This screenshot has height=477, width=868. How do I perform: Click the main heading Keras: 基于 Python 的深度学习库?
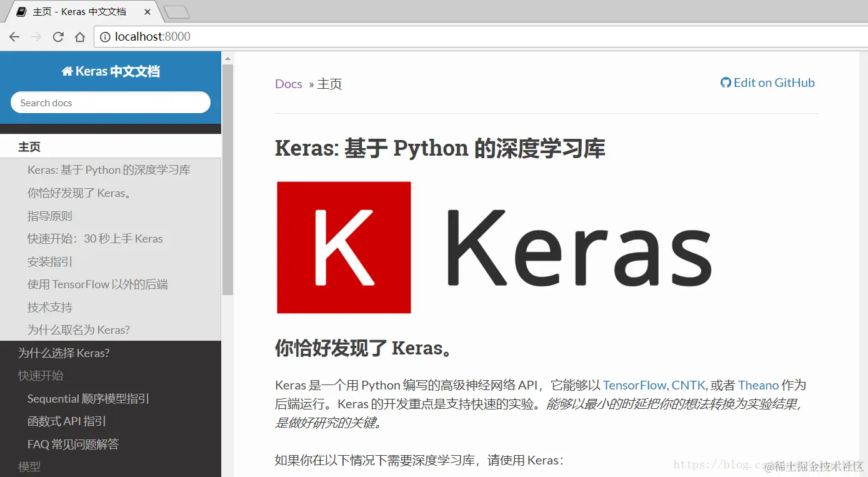pyautogui.click(x=440, y=149)
